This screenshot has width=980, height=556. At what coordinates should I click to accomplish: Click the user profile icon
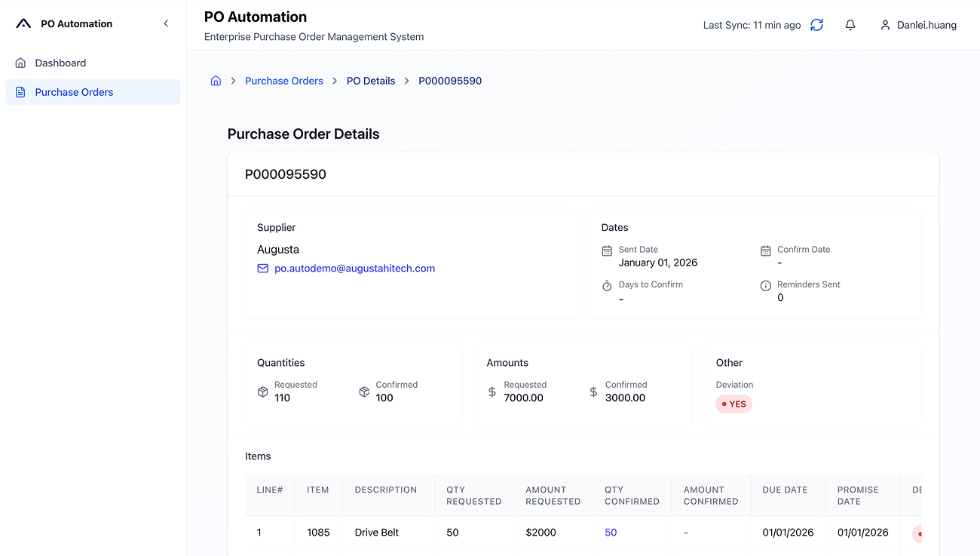(x=885, y=25)
